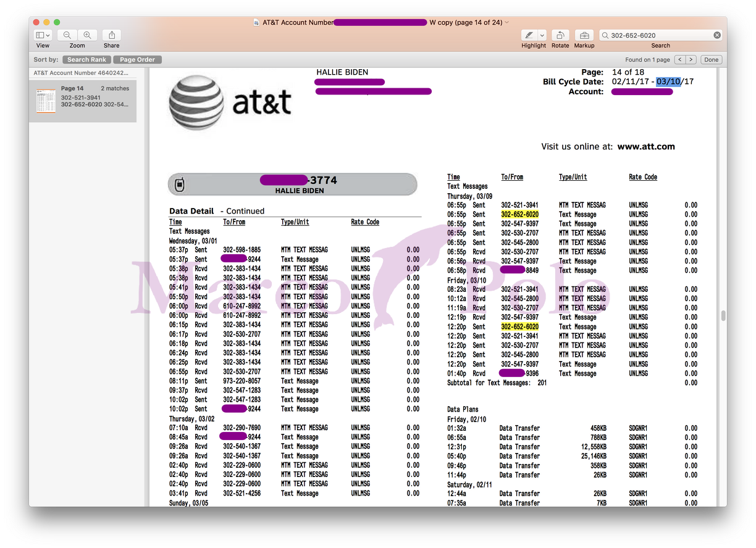The image size is (756, 548).
Task: Open the Share menu button
Action: tap(112, 35)
